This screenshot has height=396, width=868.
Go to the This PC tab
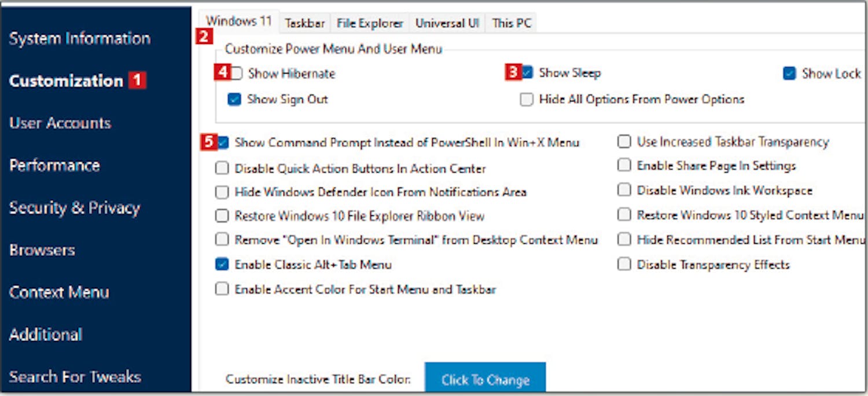tap(512, 23)
